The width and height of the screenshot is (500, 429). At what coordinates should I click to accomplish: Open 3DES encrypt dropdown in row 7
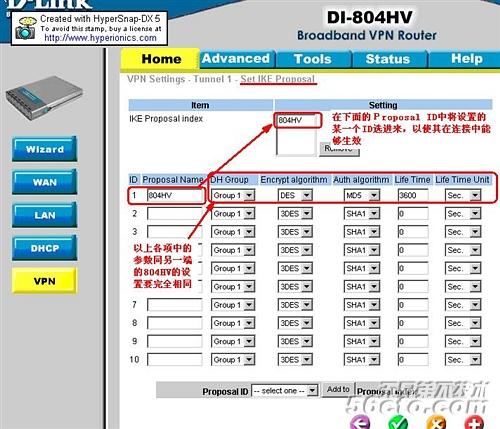(295, 305)
